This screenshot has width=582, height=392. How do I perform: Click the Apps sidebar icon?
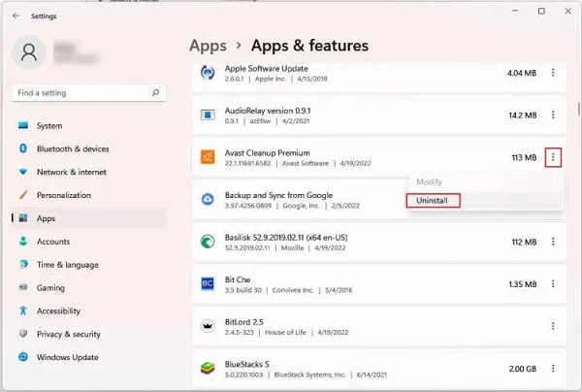pos(23,217)
